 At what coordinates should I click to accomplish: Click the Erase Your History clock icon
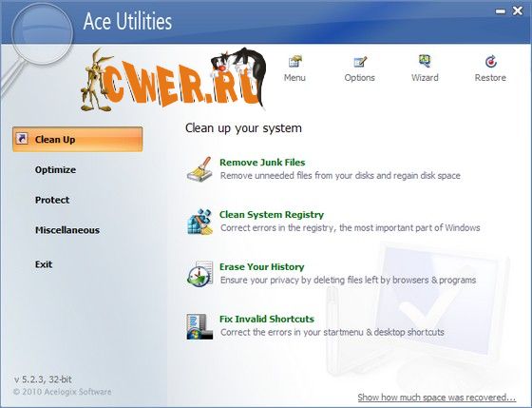coord(199,274)
